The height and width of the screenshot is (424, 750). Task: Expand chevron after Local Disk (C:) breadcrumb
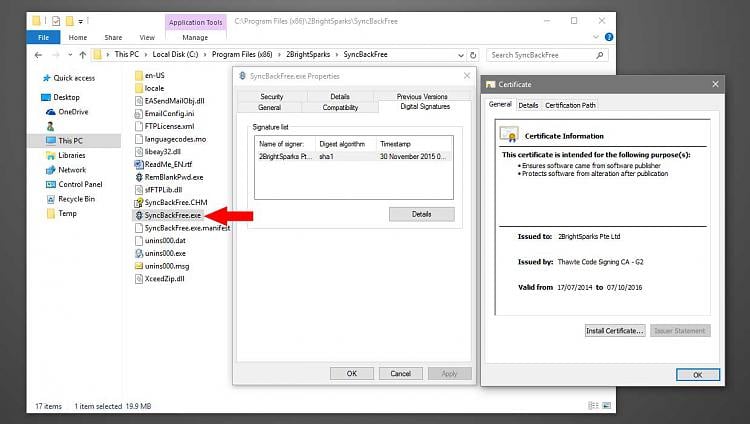(205, 55)
